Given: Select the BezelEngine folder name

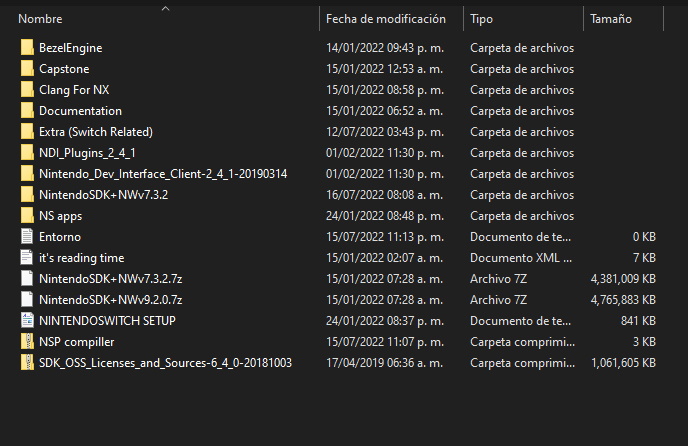Looking at the screenshot, I should click(x=71, y=48).
